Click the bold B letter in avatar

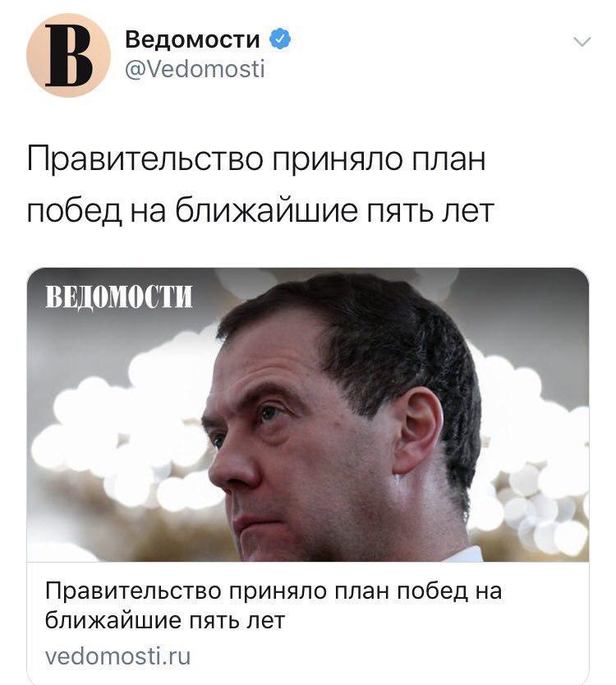coord(69,55)
